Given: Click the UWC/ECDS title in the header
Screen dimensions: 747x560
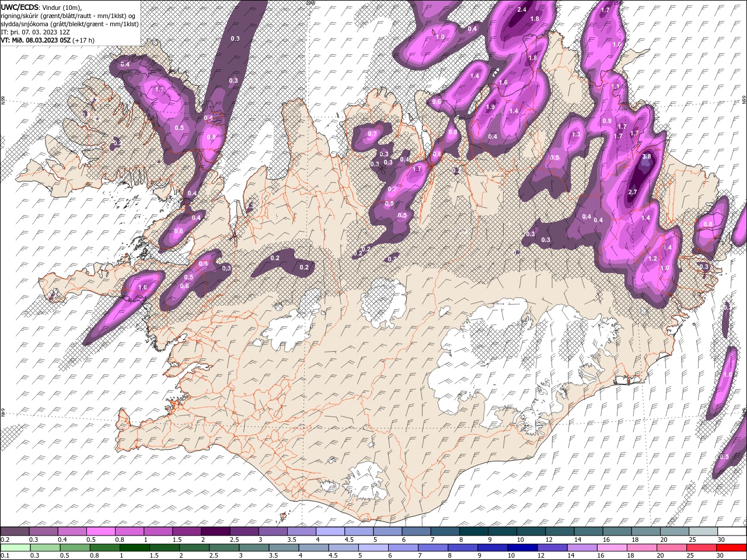Looking at the screenshot, I should click(x=20, y=7).
